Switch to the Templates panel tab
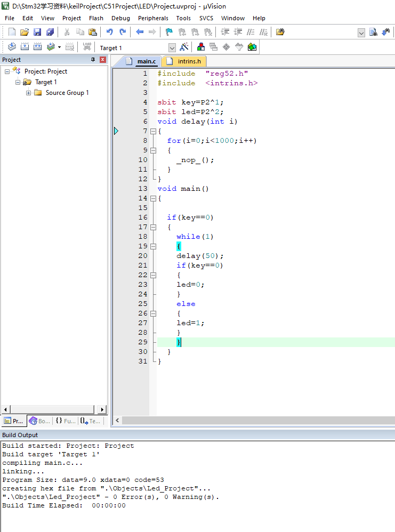395x532 pixels. [x=91, y=421]
